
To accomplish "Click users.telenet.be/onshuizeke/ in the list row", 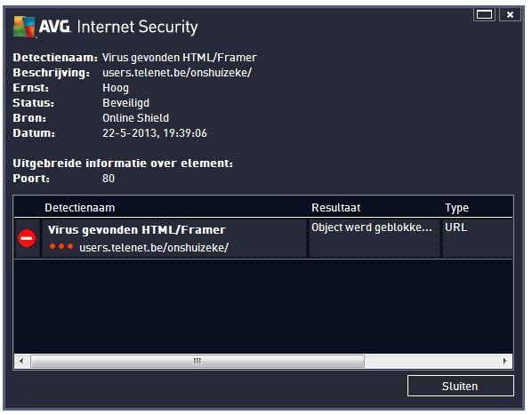I will [154, 248].
